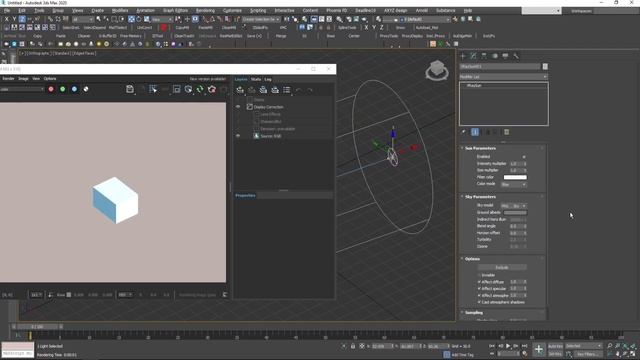Image resolution: width=640 pixels, height=360 pixels.
Task: Open the Rendering menu
Action: pos(205,10)
